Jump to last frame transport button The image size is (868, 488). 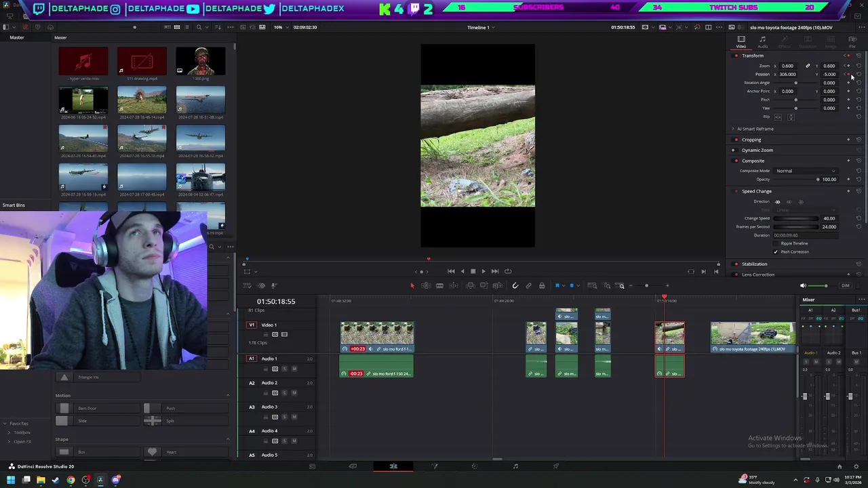(x=495, y=271)
